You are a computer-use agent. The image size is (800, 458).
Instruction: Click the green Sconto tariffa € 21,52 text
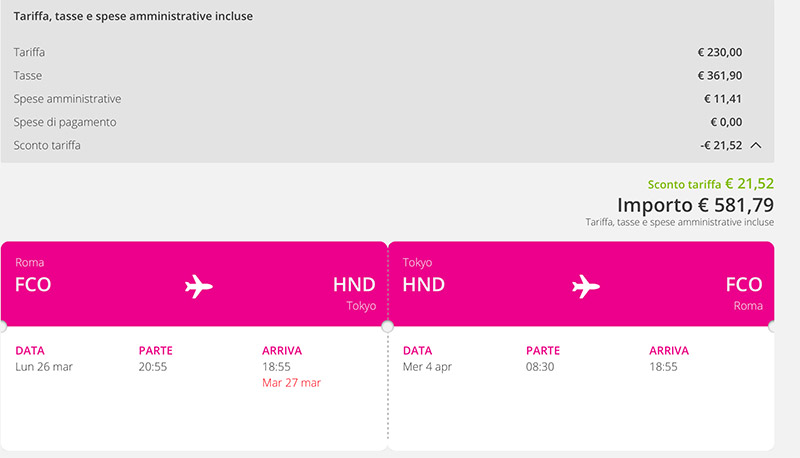click(710, 184)
